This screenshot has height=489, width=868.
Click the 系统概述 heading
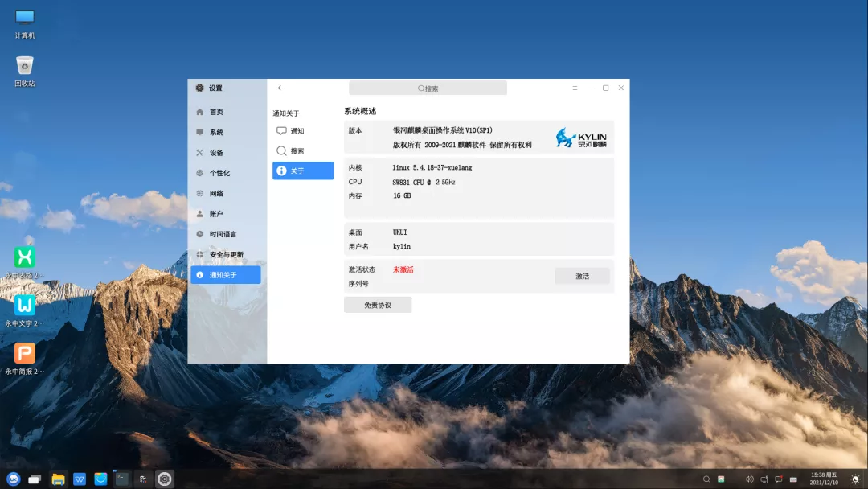(360, 111)
